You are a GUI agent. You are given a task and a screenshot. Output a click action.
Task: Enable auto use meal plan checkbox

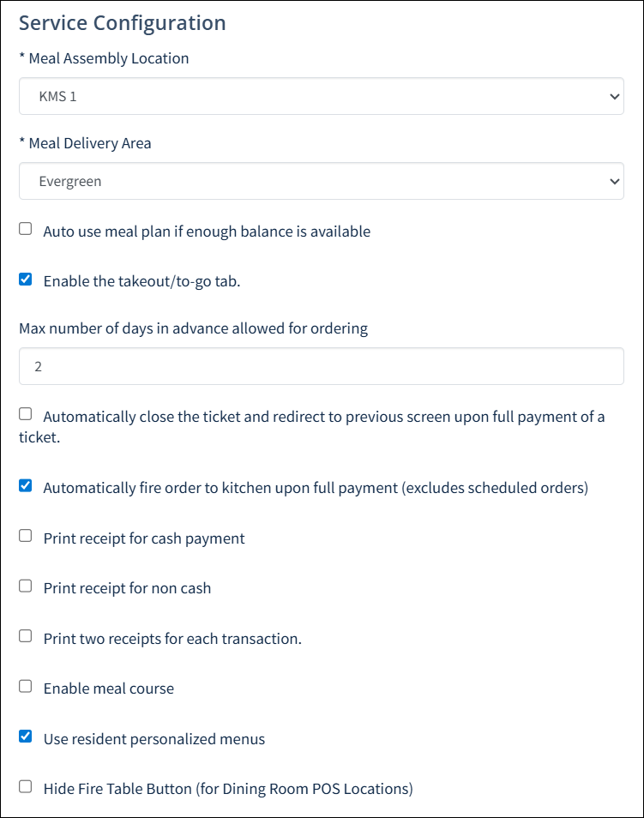[26, 228]
